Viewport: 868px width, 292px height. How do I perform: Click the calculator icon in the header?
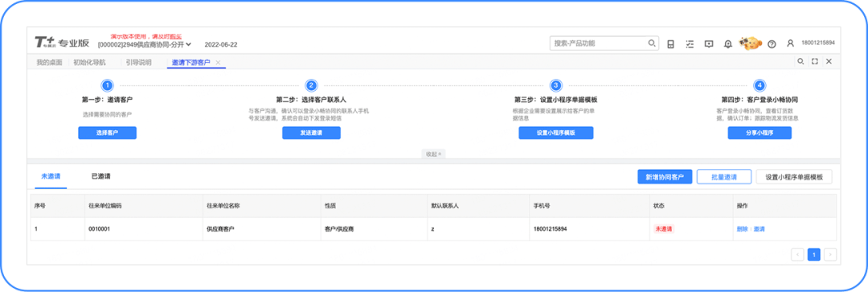pos(670,43)
